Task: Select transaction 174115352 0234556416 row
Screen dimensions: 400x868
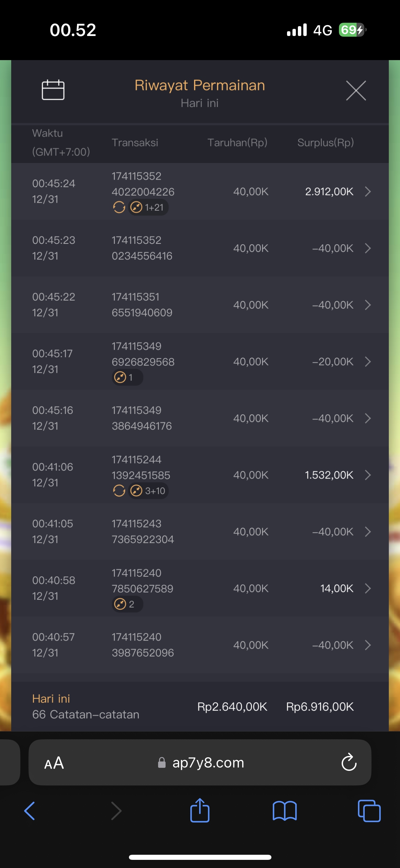Action: (x=142, y=248)
